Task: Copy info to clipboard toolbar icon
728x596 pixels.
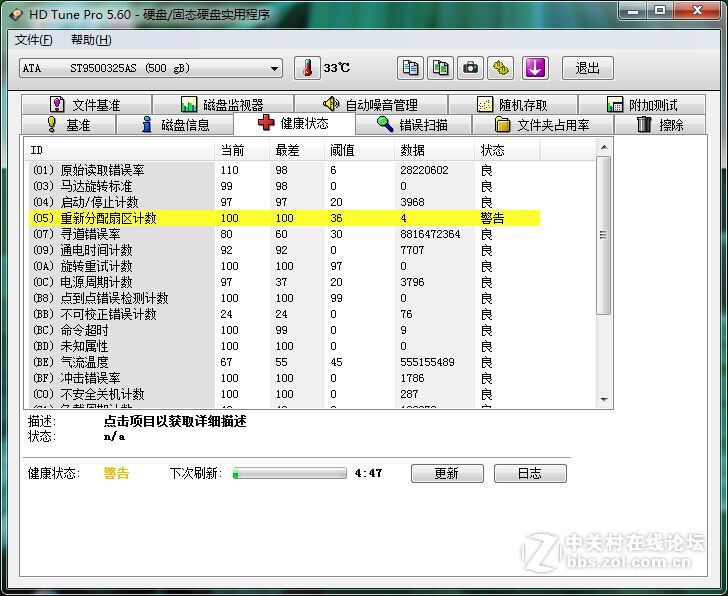Action: [410, 68]
